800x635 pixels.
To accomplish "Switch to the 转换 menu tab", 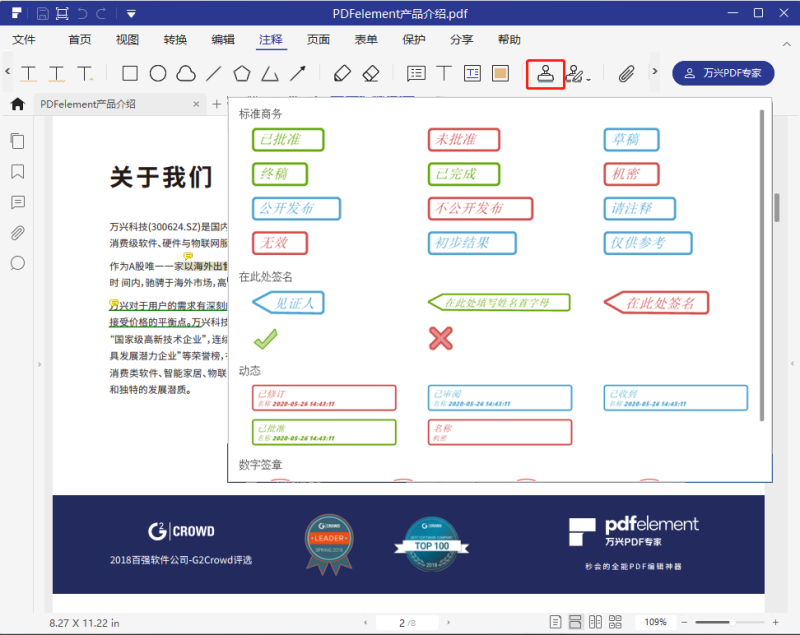I will pos(175,40).
